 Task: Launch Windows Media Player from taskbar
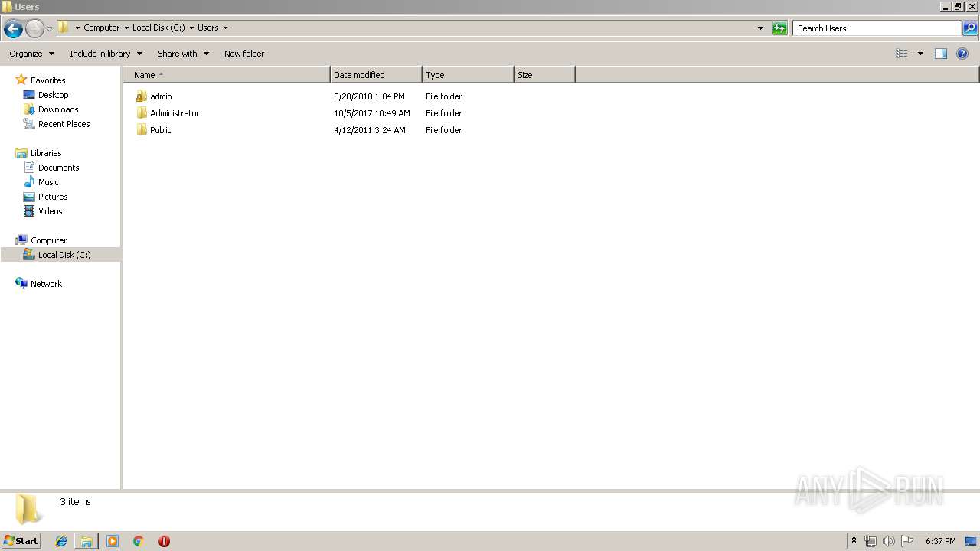(x=113, y=541)
